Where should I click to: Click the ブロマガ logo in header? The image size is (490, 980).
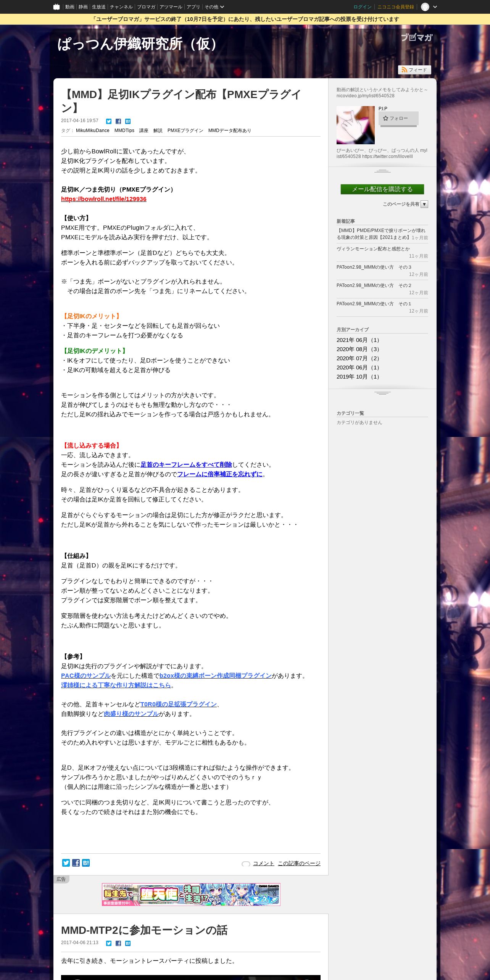pyautogui.click(x=416, y=37)
